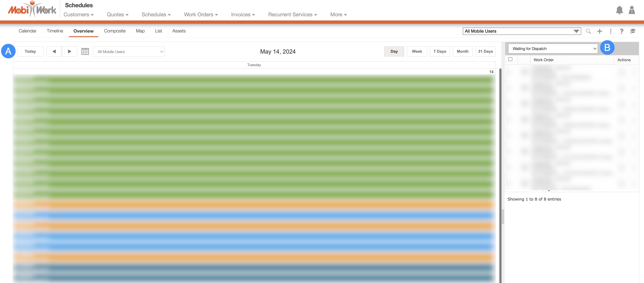Switch to the Week view button
The height and width of the screenshot is (283, 644).
[417, 51]
